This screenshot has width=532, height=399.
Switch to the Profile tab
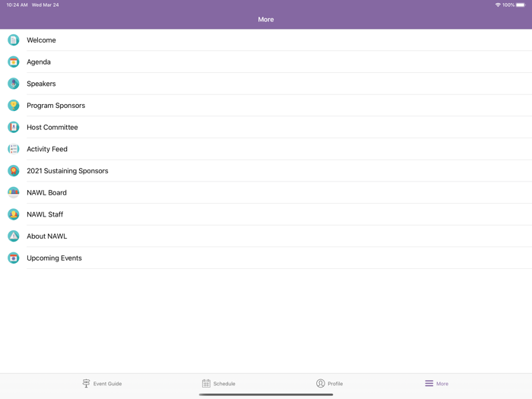(329, 383)
